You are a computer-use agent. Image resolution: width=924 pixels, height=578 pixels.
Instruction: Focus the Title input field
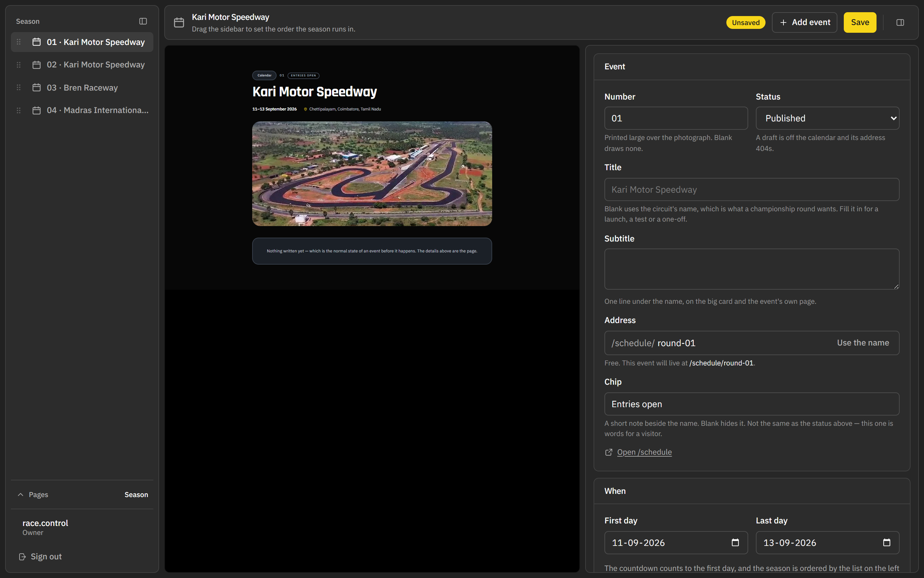(752, 189)
